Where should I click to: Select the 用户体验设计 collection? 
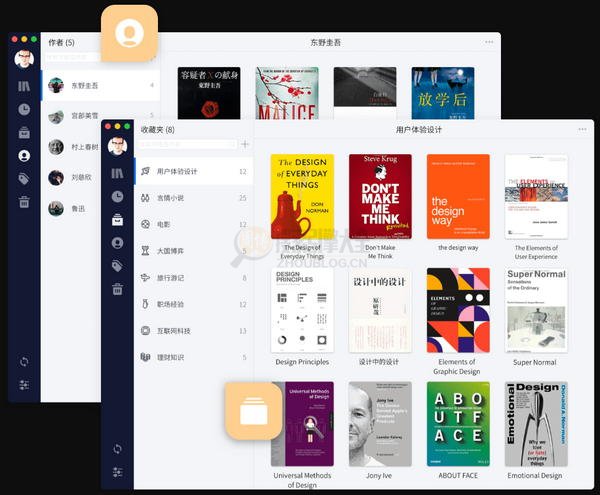pyautogui.click(x=194, y=171)
